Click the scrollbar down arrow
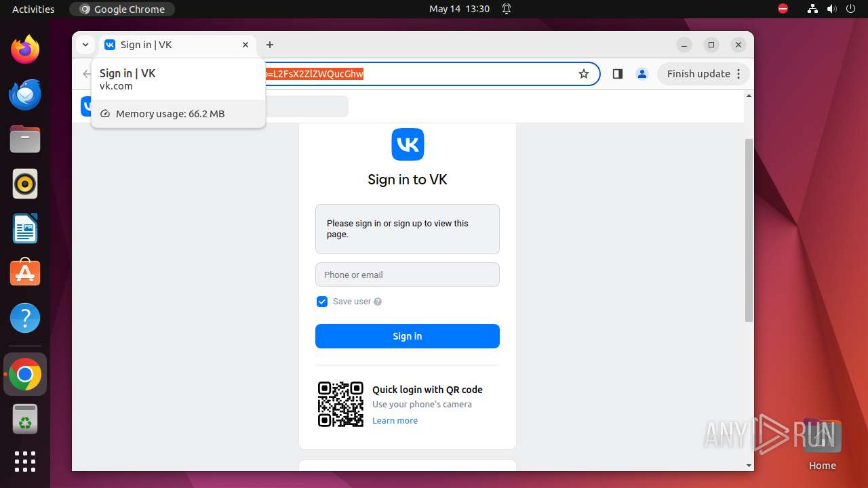This screenshot has height=488, width=868. pos(749,466)
